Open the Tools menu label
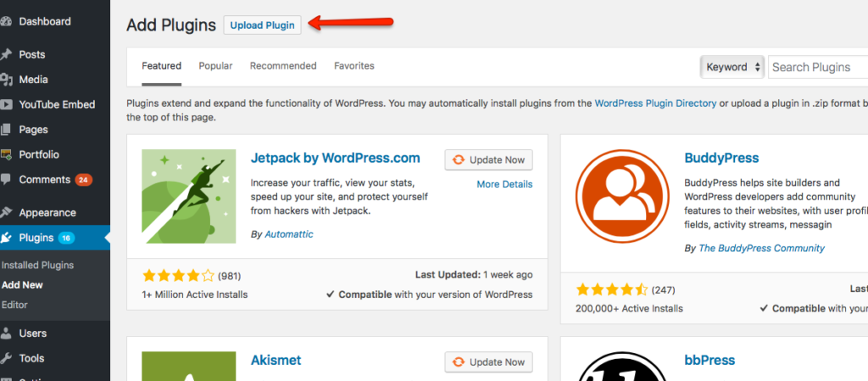 tap(31, 358)
